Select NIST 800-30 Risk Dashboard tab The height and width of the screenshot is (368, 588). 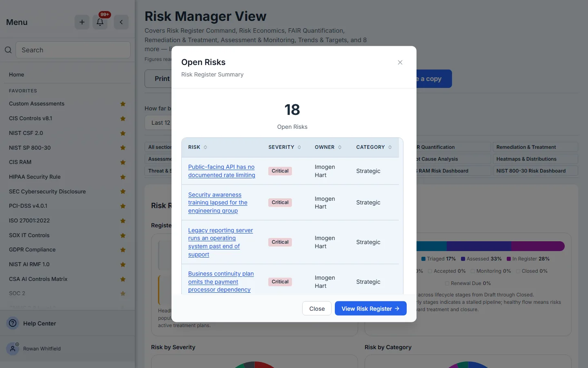click(535, 171)
